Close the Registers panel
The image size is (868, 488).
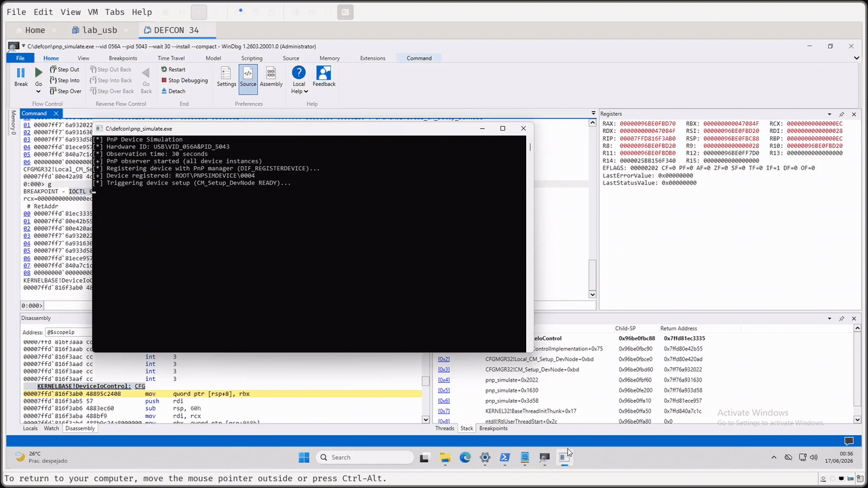pyautogui.click(x=854, y=114)
